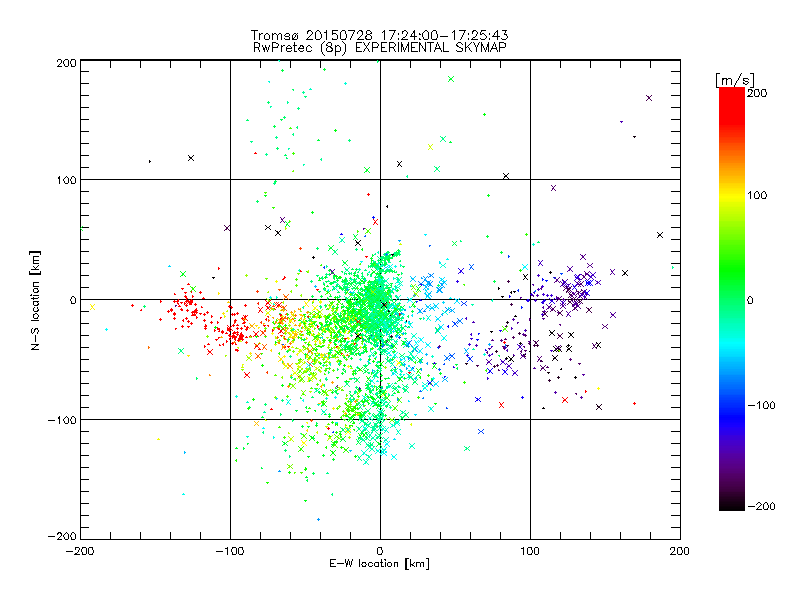This screenshot has height=600, width=800.
Task: Click the y-axis tick label '-200'
Action: [x=62, y=536]
